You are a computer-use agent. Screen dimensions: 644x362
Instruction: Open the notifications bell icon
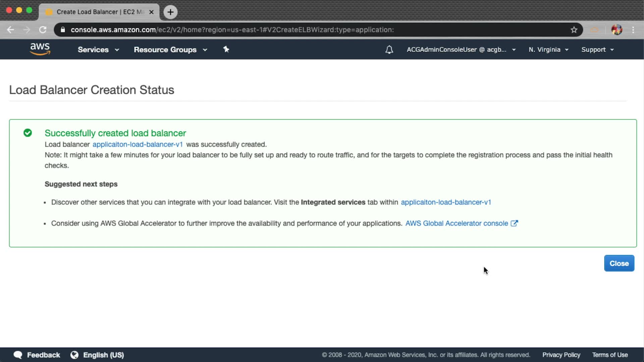pos(389,50)
